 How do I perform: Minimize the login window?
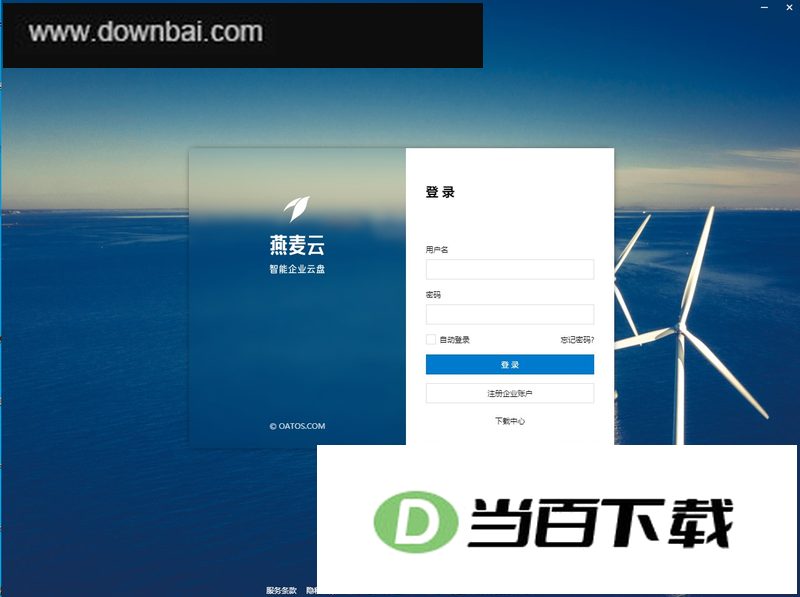pyautogui.click(x=764, y=7)
